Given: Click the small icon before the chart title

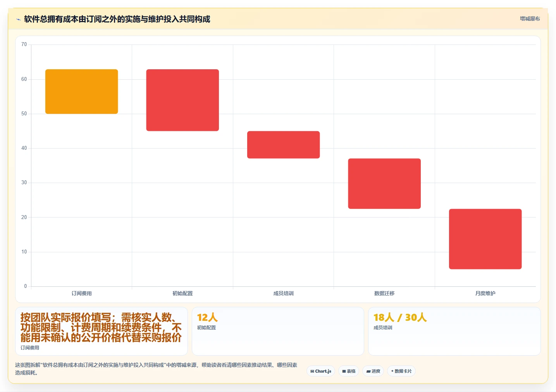Looking at the screenshot, I should [x=18, y=19].
